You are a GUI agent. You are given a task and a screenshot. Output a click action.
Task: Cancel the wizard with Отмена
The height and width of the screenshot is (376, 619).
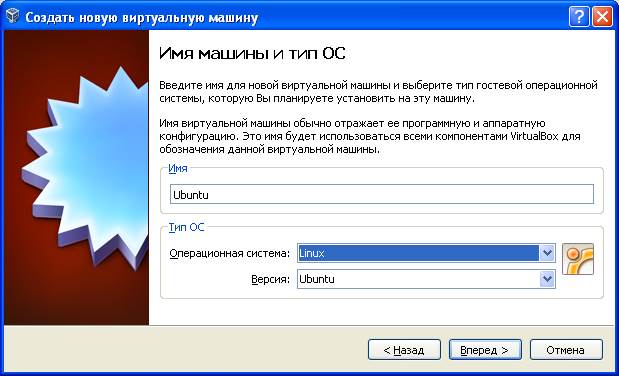(566, 350)
